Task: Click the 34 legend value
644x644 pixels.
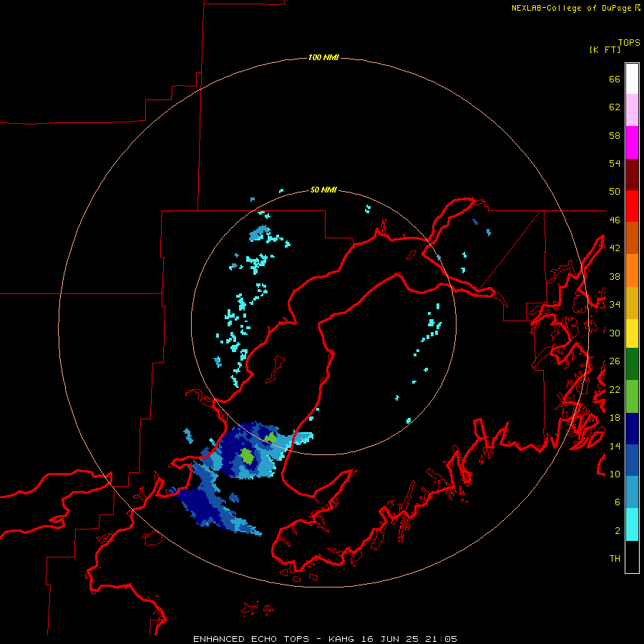Action: pos(615,305)
